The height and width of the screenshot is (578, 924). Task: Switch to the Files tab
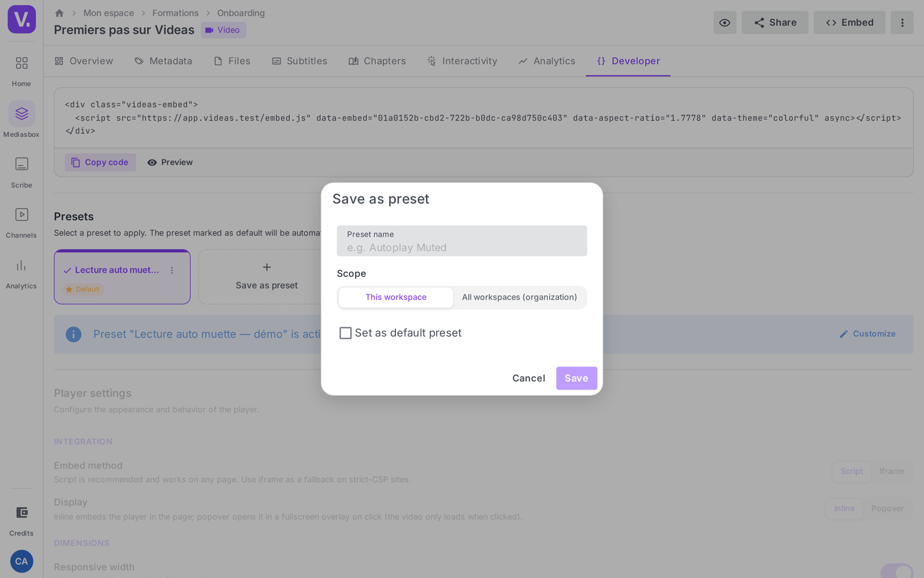(232, 61)
